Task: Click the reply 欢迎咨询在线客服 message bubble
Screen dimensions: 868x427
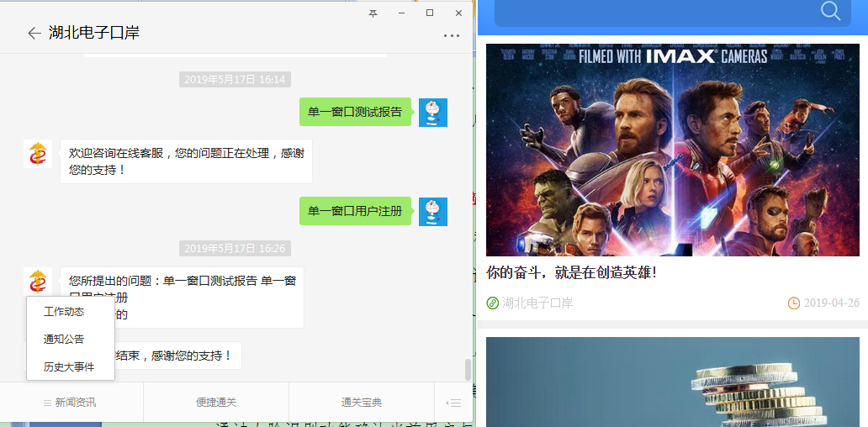Action: coord(186,161)
